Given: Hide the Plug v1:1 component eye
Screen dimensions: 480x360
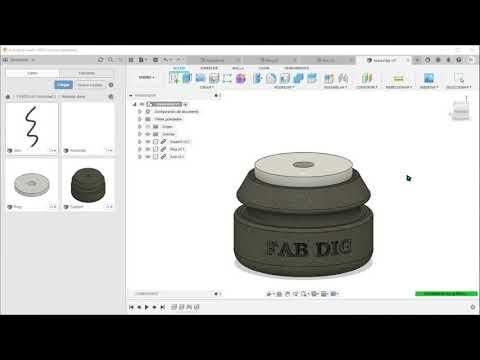Looking at the screenshot, I should pos(148,149).
